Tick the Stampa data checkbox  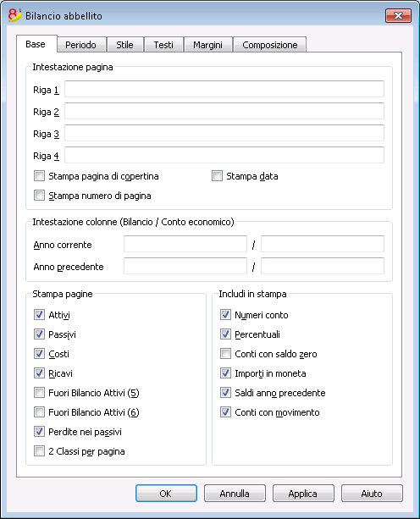tap(217, 176)
